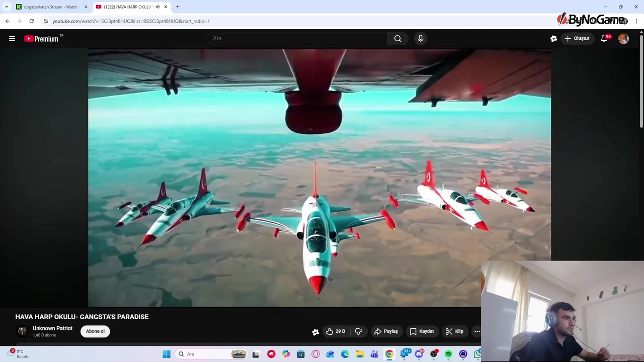644x362 pixels.
Task: Launch Opera browser from the taskbar
Action: 315,354
